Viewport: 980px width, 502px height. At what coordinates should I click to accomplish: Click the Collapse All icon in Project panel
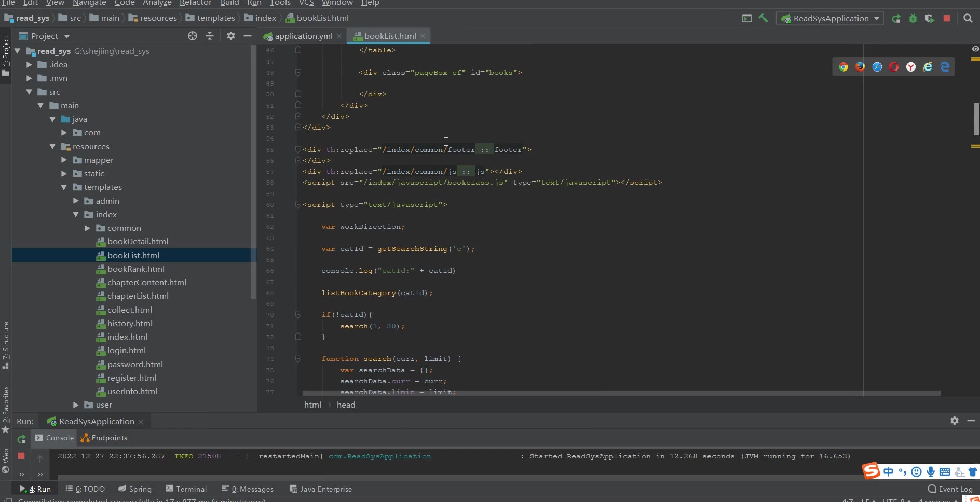tap(210, 36)
